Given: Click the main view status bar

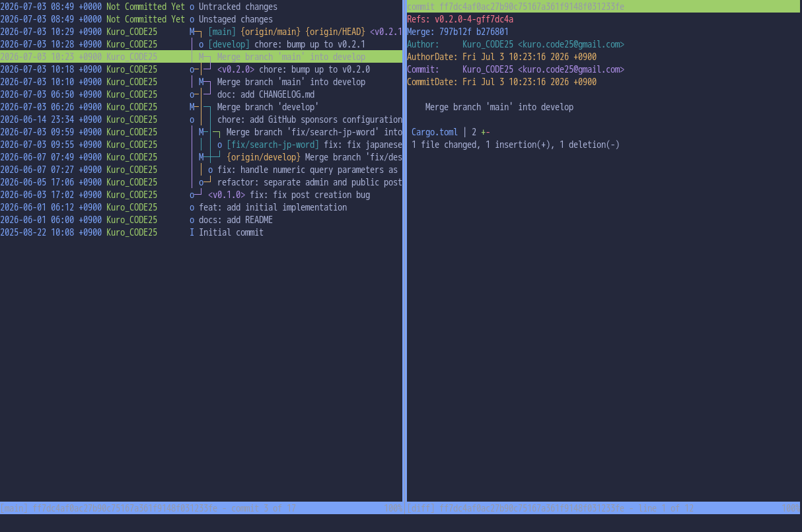Looking at the screenshot, I should point(201,508).
